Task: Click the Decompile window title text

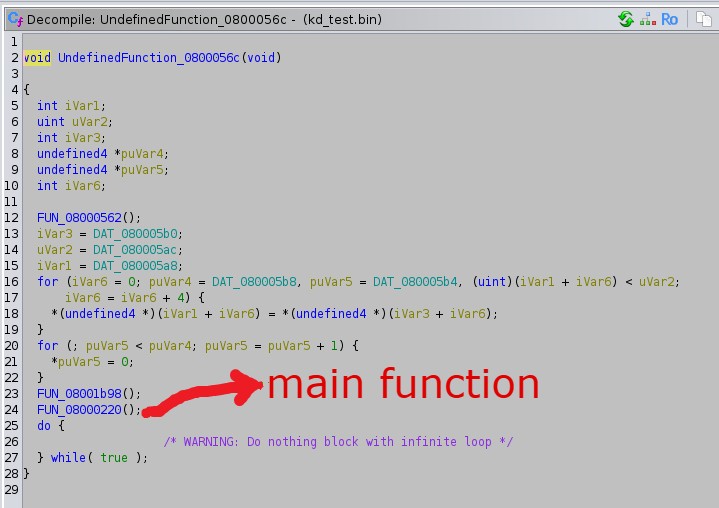Action: tap(204, 20)
